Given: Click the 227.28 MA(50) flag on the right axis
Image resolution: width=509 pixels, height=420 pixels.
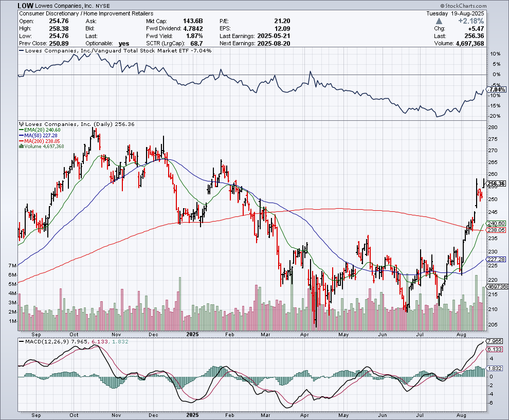Looking at the screenshot, I should (497, 259).
